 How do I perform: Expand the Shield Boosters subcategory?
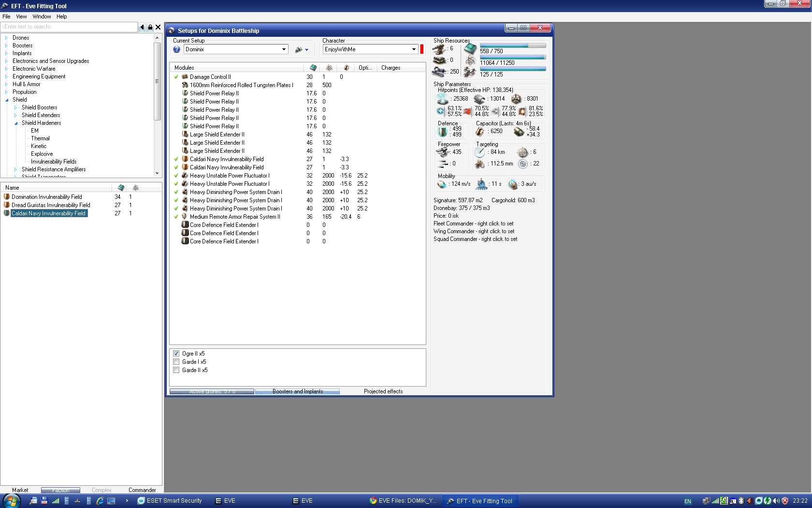16,107
